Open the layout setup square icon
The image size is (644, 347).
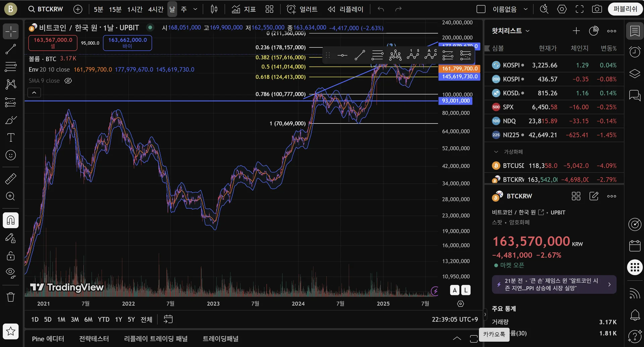[481, 9]
